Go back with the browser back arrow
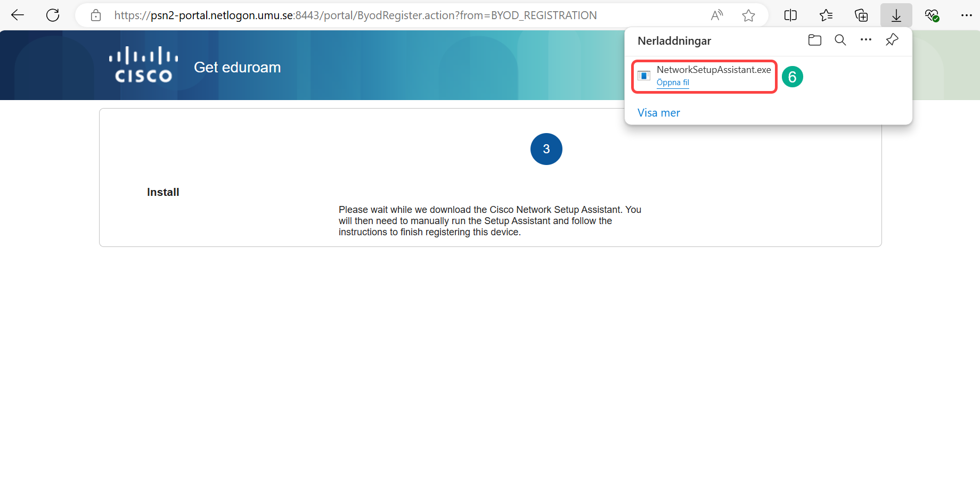Screen dimensions: 980x503 click(x=18, y=15)
